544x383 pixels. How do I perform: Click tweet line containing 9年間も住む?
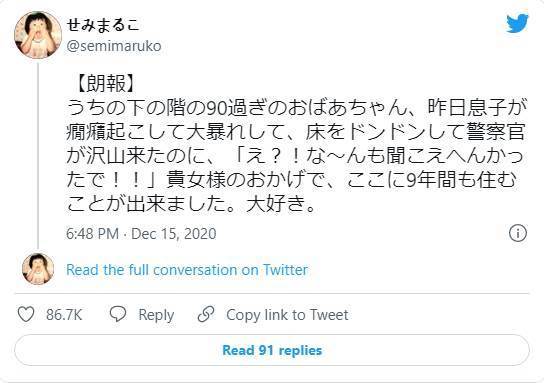pyautogui.click(x=291, y=180)
